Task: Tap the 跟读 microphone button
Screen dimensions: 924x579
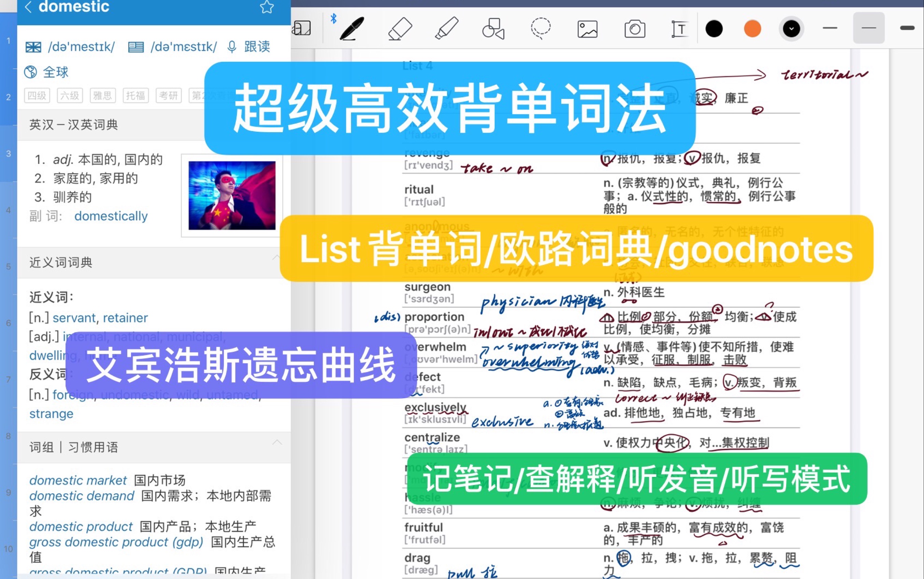Action: (249, 47)
